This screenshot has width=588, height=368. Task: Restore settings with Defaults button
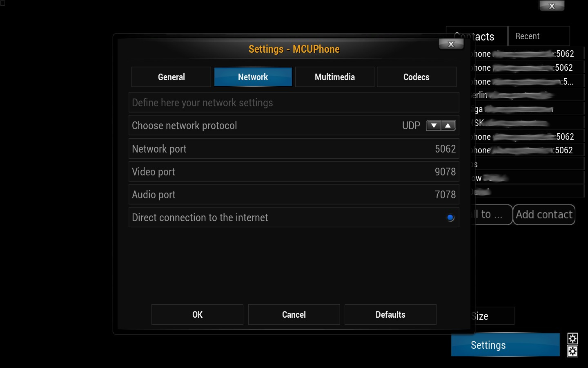point(390,314)
